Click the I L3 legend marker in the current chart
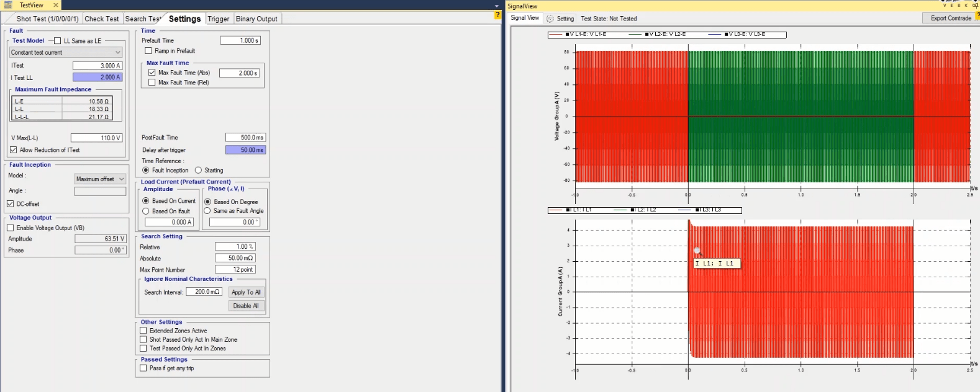 698,210
